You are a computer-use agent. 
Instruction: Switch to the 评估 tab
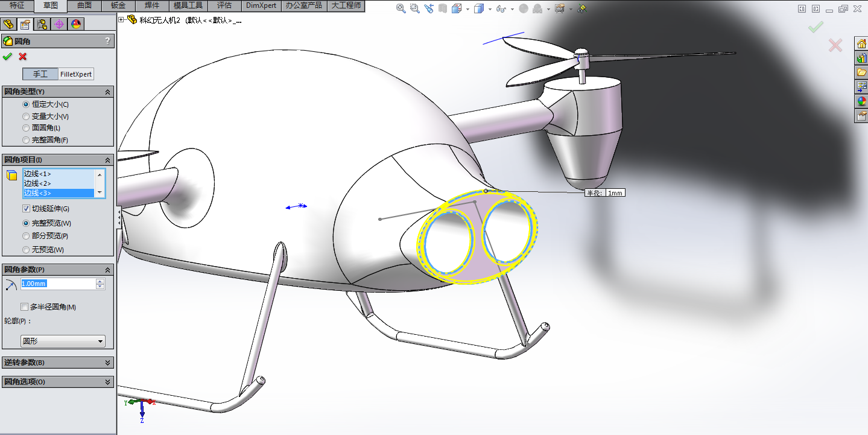coord(224,5)
